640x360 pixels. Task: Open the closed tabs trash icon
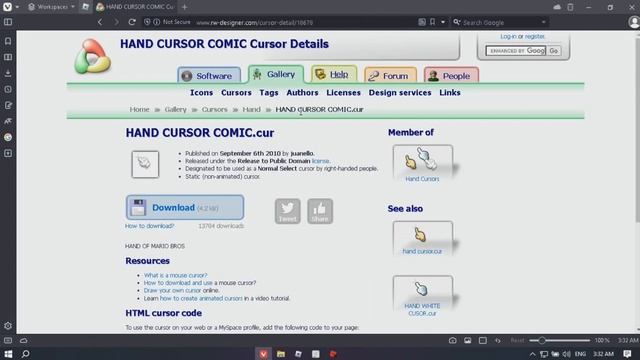point(570,7)
